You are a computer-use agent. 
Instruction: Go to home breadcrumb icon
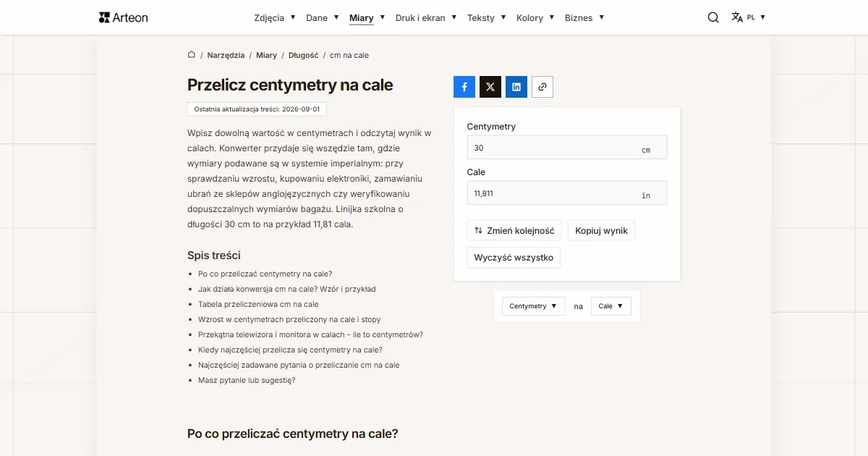192,55
